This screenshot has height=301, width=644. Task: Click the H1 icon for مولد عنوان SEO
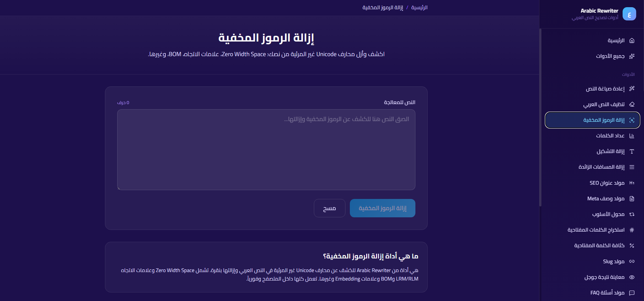(632, 183)
